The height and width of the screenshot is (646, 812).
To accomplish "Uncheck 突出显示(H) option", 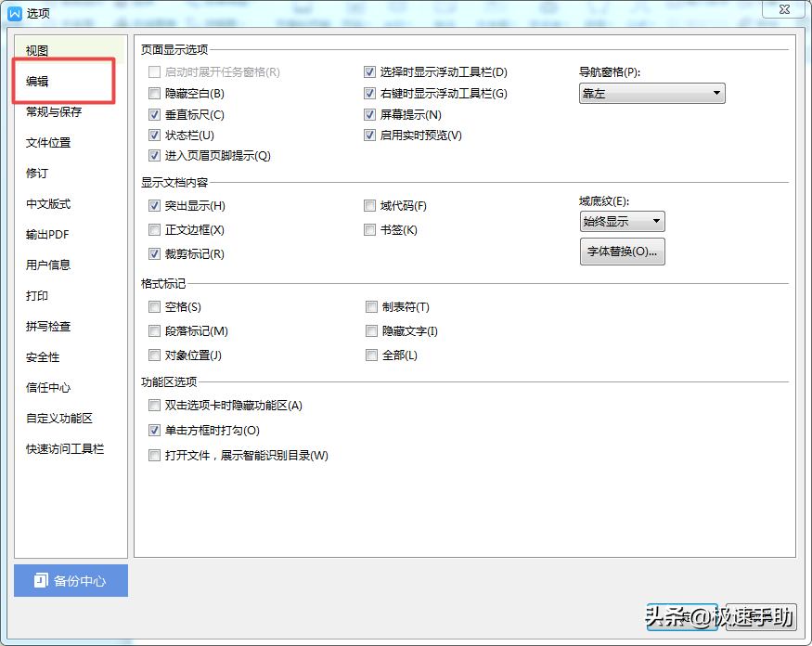I will pos(154,206).
